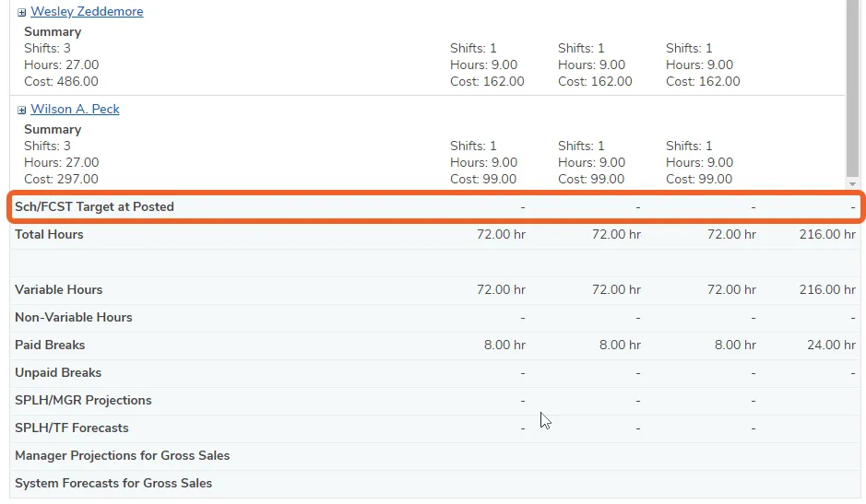This screenshot has height=504, width=866.
Task: Click Wilson A. Peck's Shifts: 3 summary
Action: click(47, 146)
